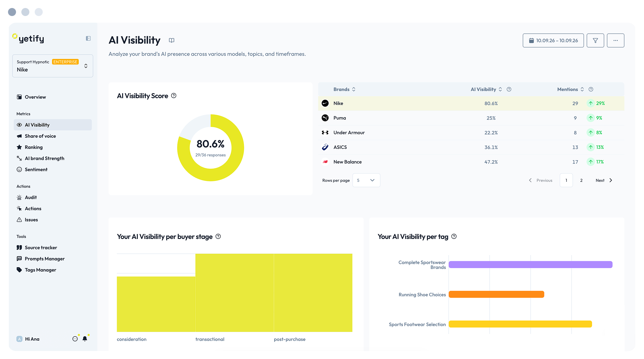Image resolution: width=644 pixels, height=359 pixels.
Task: Click the yellow Sports Footwear Selection bar
Action: (x=520, y=324)
